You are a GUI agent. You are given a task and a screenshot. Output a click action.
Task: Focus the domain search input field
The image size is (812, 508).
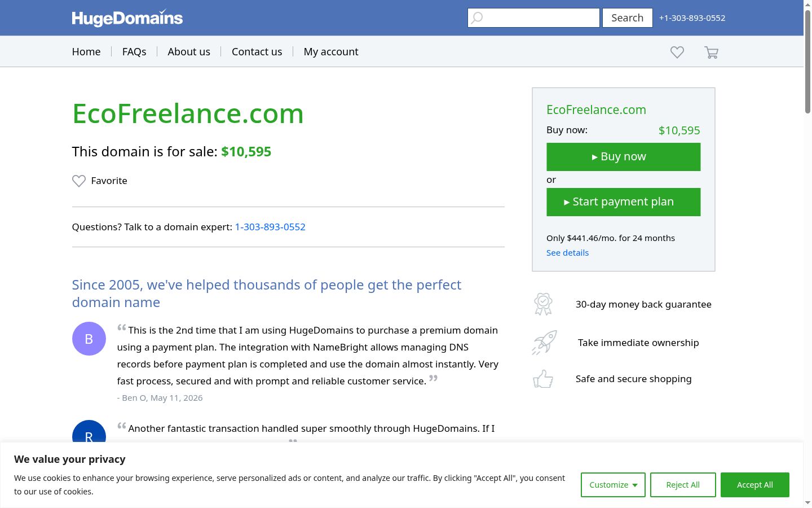coord(533,18)
